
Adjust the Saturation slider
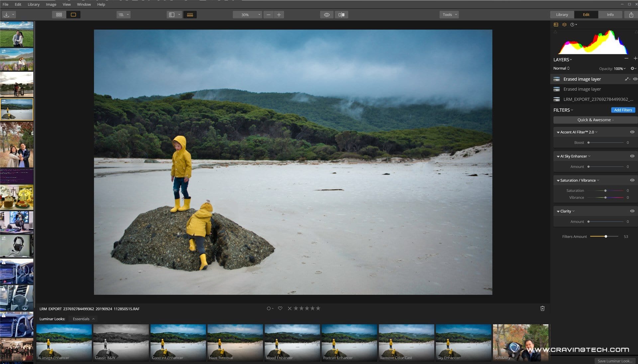click(x=605, y=191)
